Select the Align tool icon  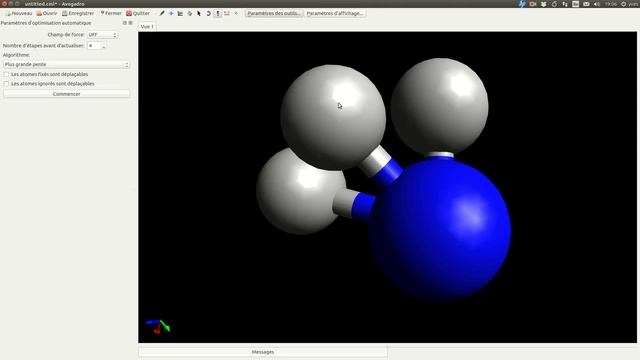pyautogui.click(x=236, y=13)
